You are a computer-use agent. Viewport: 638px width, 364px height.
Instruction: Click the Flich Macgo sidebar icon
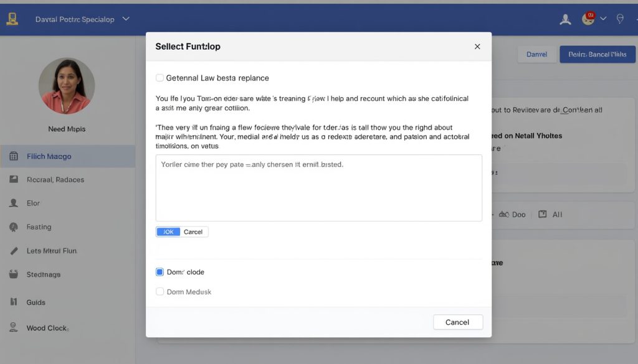14,156
